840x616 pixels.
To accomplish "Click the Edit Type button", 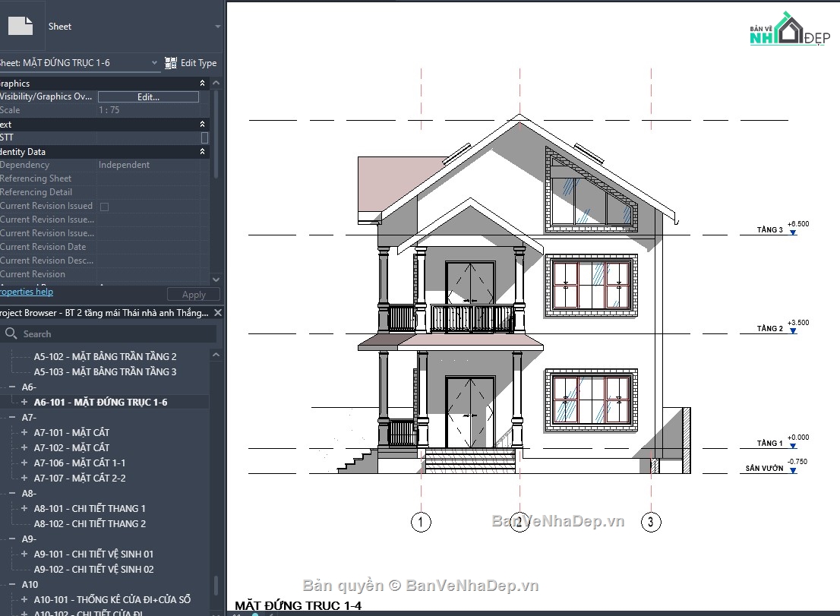I will point(191,63).
